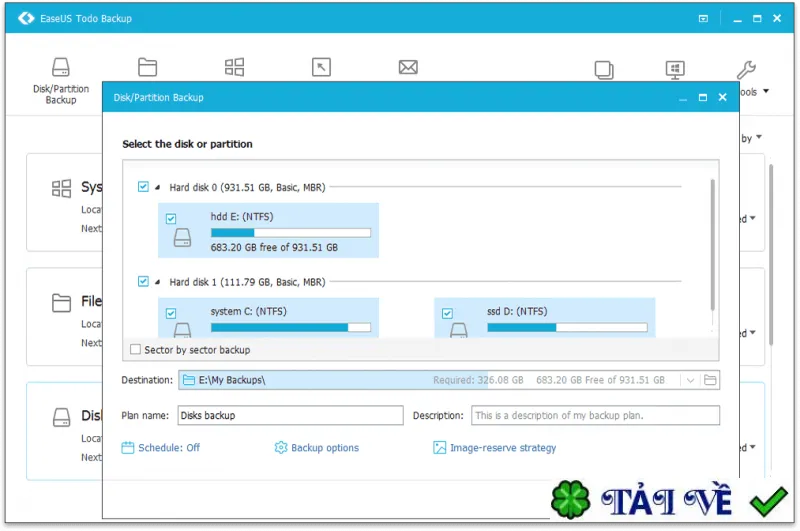Expand the File backup card dropdown arrow
This screenshot has height=531, width=800.
point(753,333)
